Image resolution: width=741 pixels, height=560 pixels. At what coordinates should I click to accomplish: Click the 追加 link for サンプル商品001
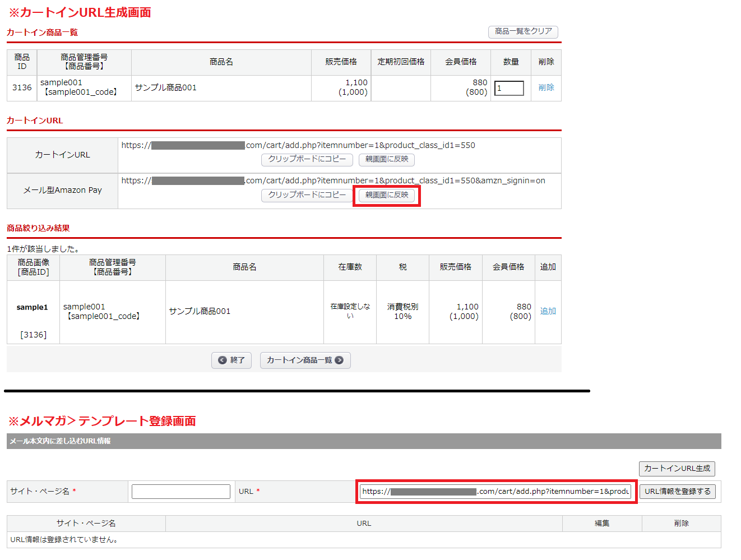click(548, 311)
